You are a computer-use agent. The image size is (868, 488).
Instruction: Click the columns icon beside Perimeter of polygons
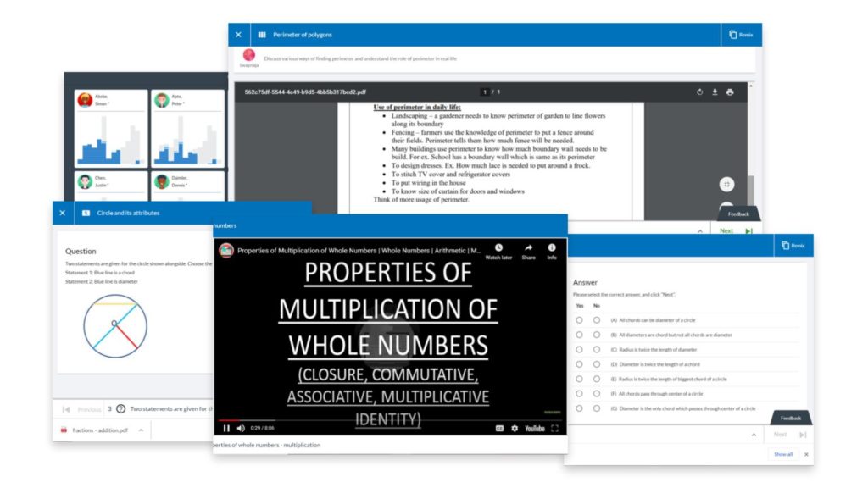coord(262,34)
